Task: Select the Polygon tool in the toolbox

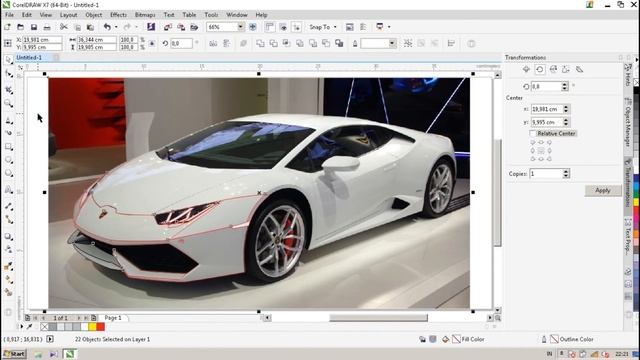Action: tap(9, 173)
